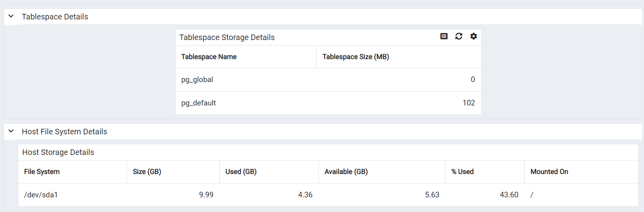The image size is (644, 212).
Task: Collapse the Tablespace Details section chevron
Action: coord(11,16)
